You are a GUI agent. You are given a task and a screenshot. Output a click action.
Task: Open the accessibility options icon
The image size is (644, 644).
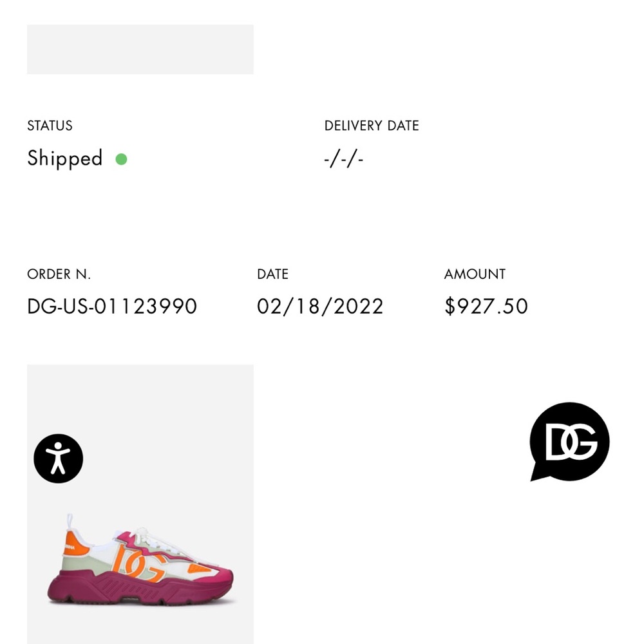coord(59,459)
